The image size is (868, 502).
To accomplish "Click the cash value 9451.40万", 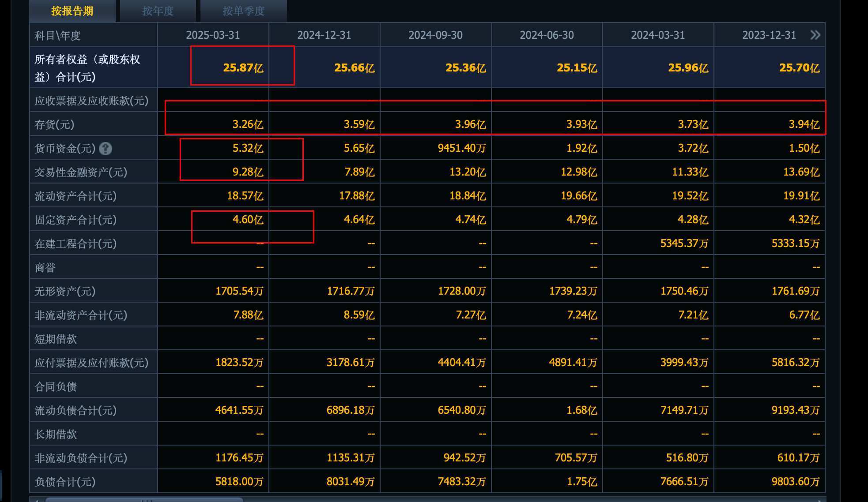I will point(462,148).
